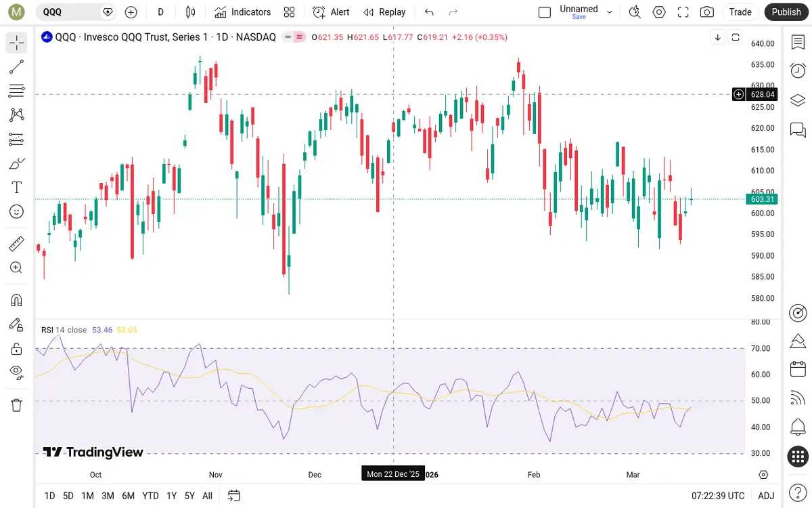Open the alerts clock panel
Image resolution: width=812 pixels, height=508 pixels.
click(x=798, y=71)
